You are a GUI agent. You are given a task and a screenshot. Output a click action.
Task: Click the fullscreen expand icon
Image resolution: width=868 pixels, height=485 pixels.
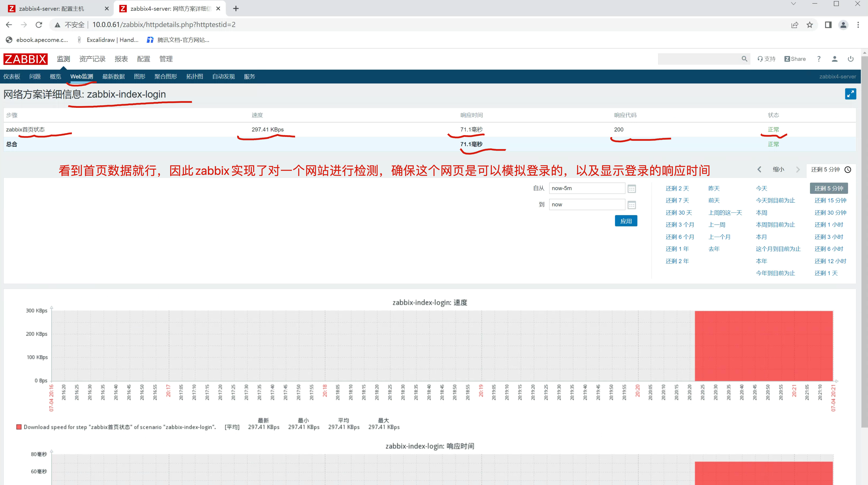click(850, 94)
